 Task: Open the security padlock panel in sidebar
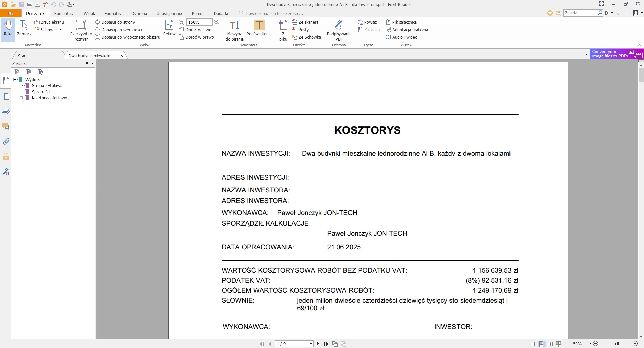click(x=6, y=157)
